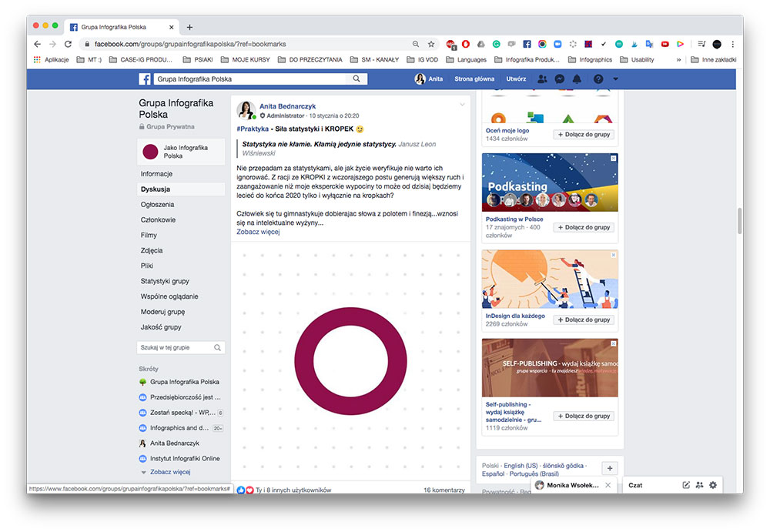Join the Podkasting w Polsce group
Screen dimensions: 770x532
tap(584, 227)
